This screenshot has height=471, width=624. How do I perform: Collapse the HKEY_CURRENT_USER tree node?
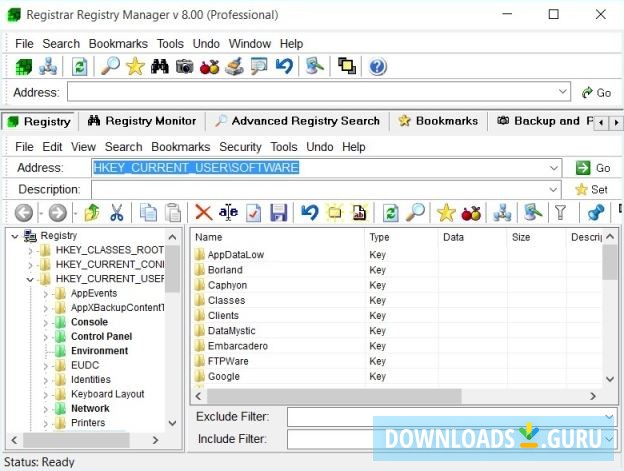tap(30, 280)
